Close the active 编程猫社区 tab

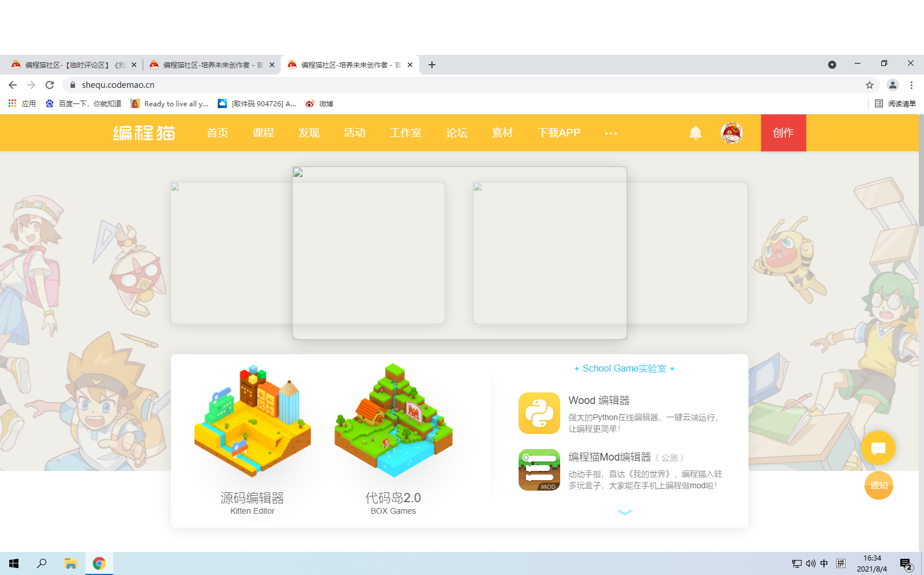[410, 65]
